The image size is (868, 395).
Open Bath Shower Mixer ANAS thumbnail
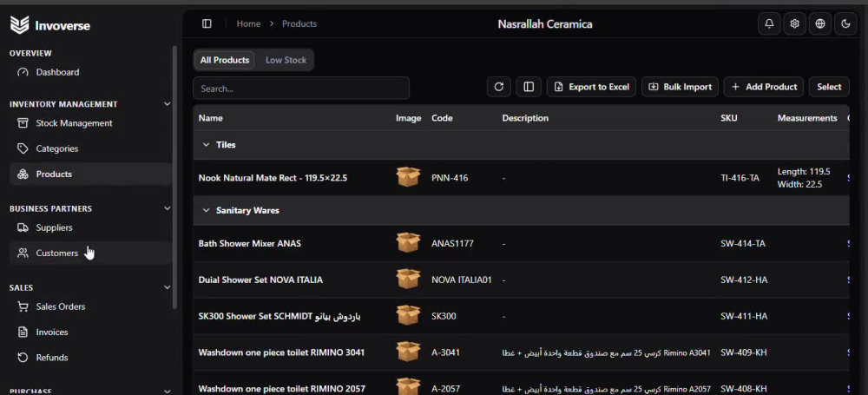coord(408,243)
